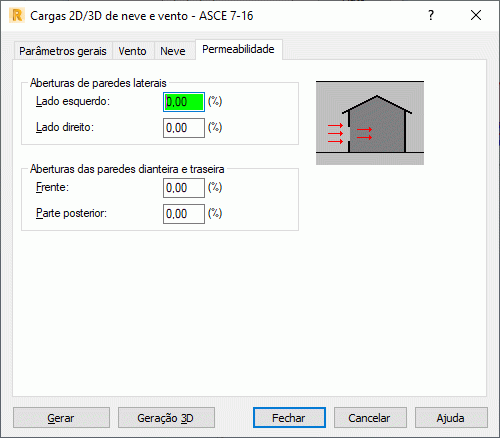Click the house wind permeability diagram
This screenshot has height=438, width=500.
[x=370, y=123]
